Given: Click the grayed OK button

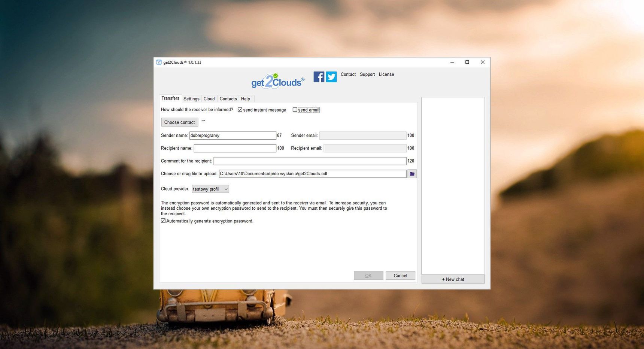Looking at the screenshot, I should [368, 276].
